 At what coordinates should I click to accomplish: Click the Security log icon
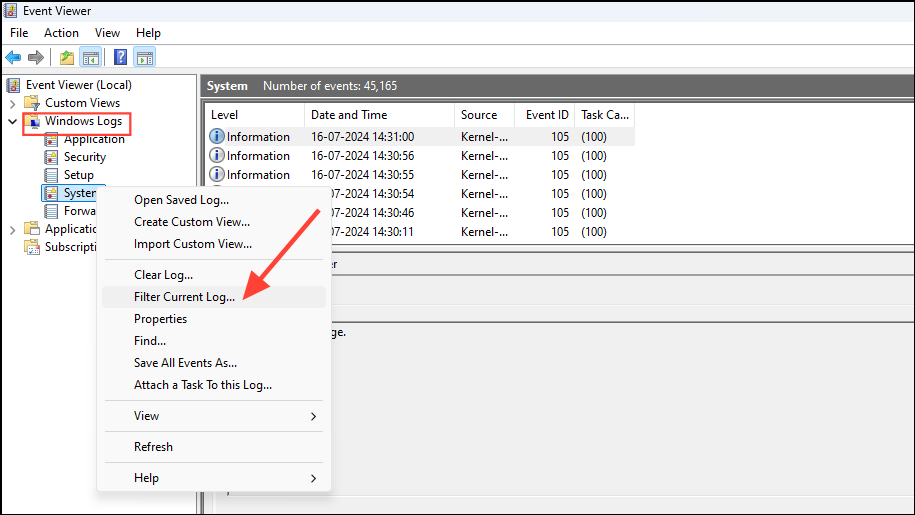(51, 157)
